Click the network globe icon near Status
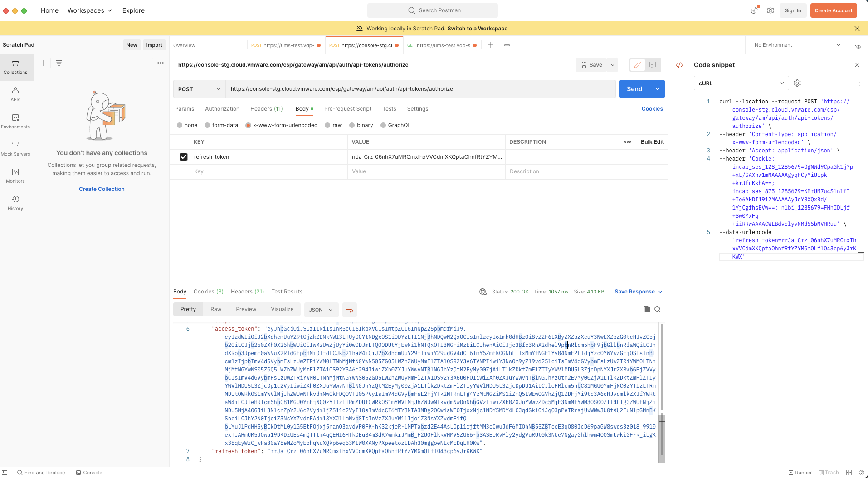The width and height of the screenshot is (868, 478). 483,292
